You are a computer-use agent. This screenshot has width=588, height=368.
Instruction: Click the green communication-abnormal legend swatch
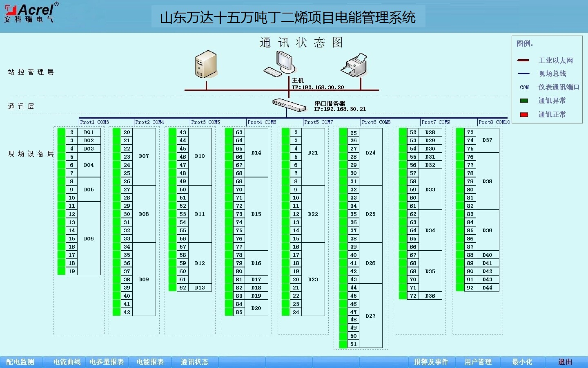click(x=524, y=101)
